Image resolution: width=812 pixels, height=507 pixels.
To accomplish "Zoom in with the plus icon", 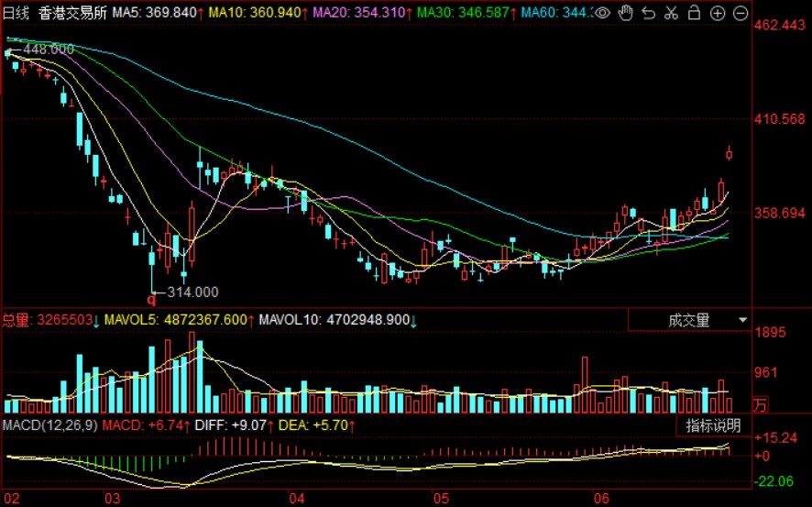I will pyautogui.click(x=717, y=13).
